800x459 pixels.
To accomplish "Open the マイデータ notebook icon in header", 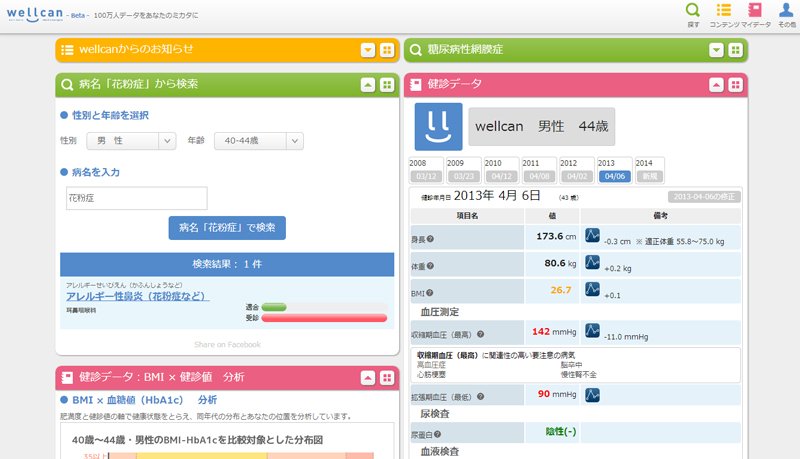I will pyautogui.click(x=755, y=10).
